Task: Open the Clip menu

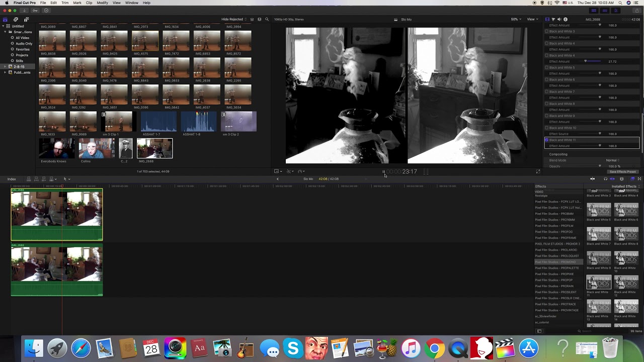Action: 89,3
